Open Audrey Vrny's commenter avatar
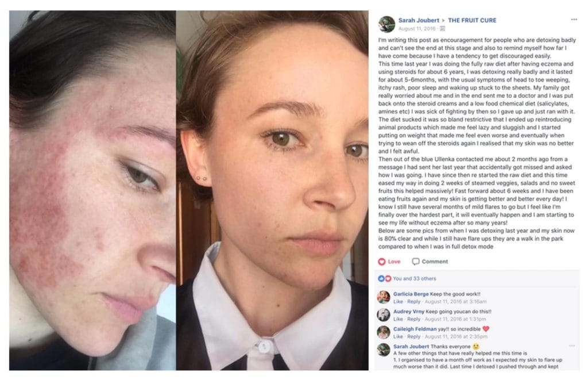The width and height of the screenshot is (588, 380). click(x=384, y=314)
